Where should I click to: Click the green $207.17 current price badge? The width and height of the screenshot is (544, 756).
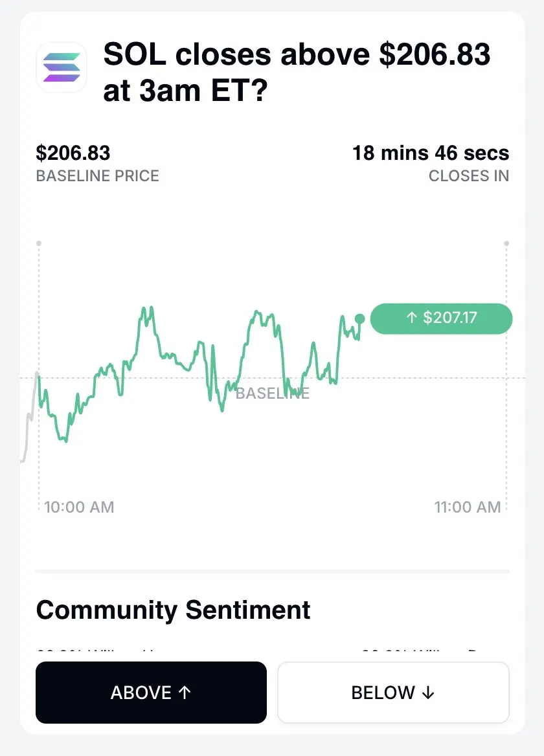[441, 318]
